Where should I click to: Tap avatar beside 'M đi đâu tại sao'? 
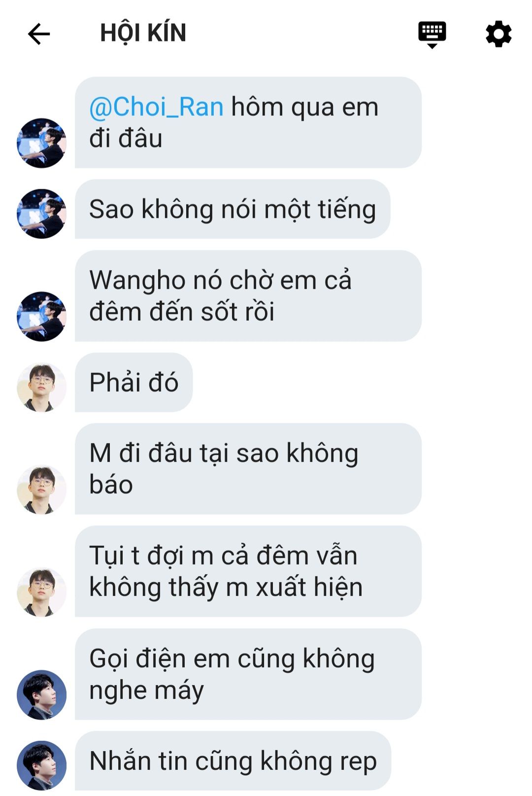[x=41, y=490]
